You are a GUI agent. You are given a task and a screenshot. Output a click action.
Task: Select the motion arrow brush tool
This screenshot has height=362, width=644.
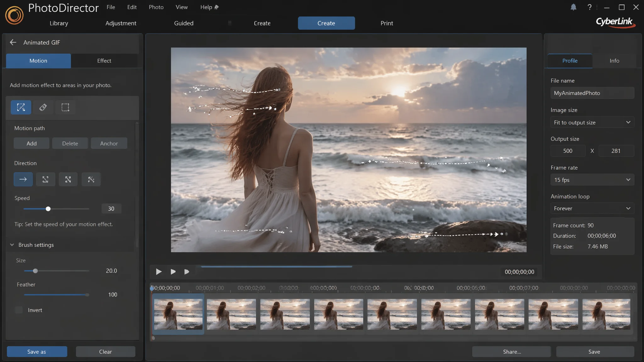click(21, 107)
